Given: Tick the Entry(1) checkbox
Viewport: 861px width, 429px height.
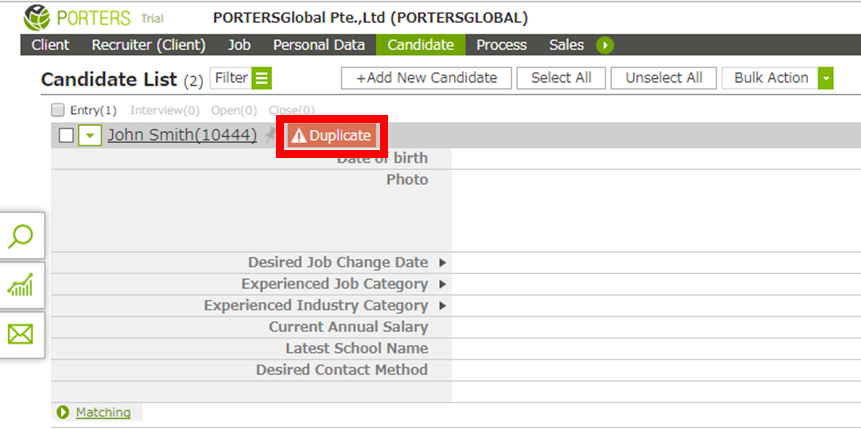Looking at the screenshot, I should pyautogui.click(x=58, y=110).
